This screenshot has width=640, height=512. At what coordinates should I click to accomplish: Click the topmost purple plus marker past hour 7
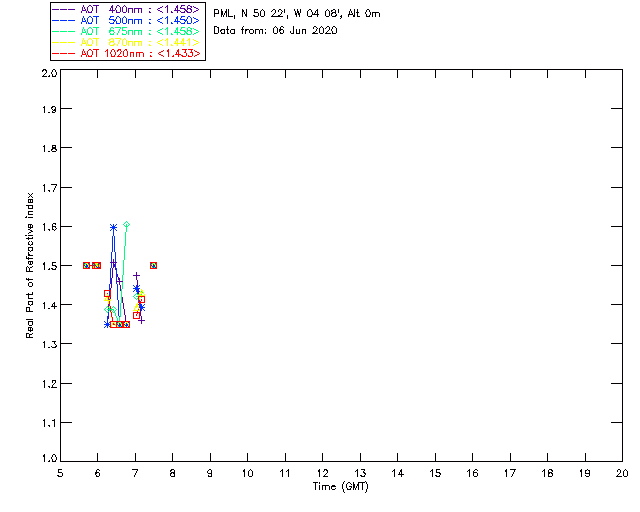coord(137,276)
